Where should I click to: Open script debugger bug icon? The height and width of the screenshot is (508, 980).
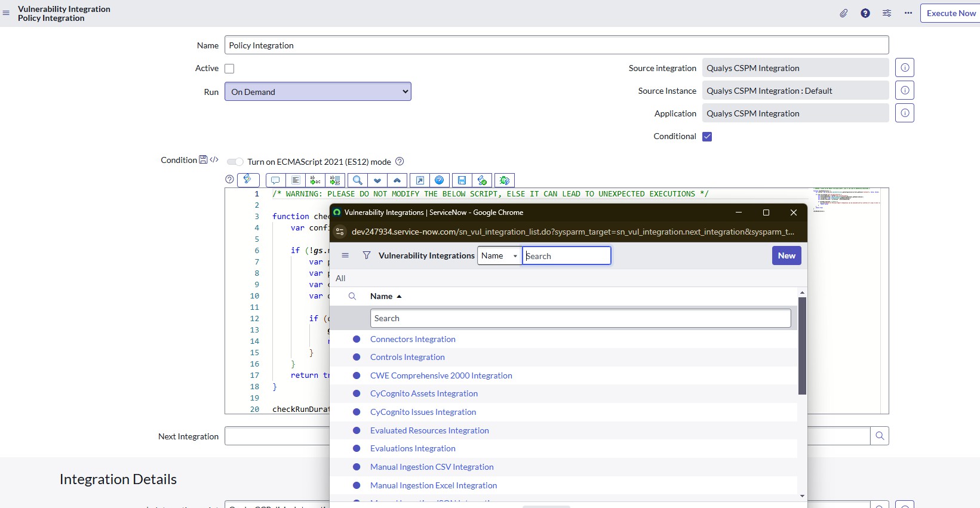point(505,180)
